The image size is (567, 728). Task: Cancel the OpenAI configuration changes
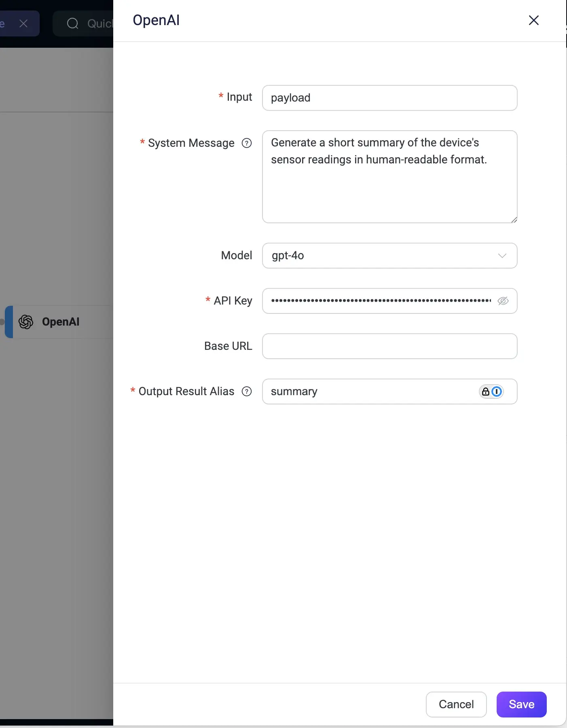(456, 704)
